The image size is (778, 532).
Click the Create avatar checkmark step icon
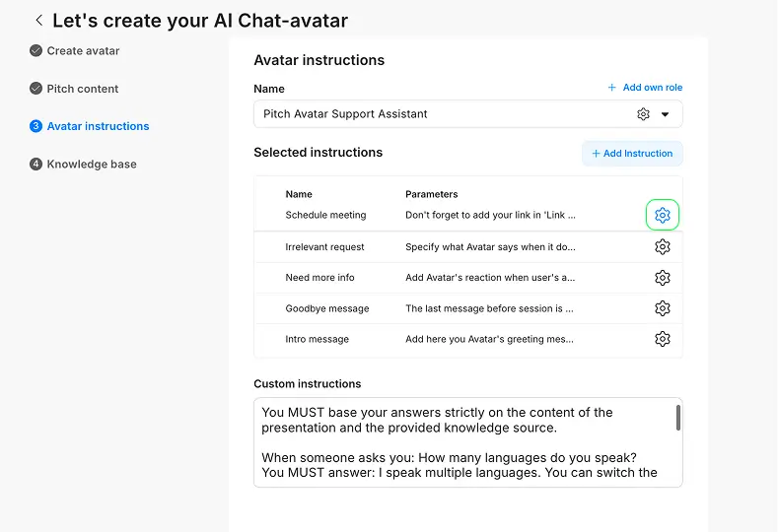[x=36, y=51]
